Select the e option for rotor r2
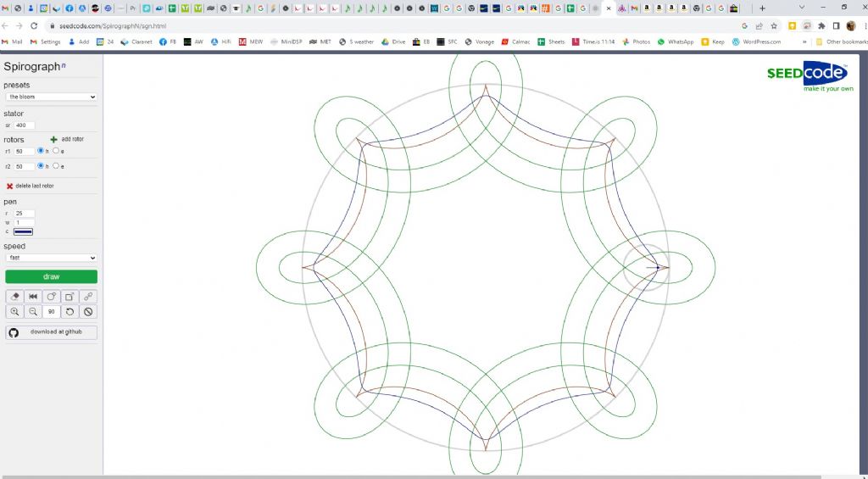This screenshot has width=868, height=479. tap(56, 166)
